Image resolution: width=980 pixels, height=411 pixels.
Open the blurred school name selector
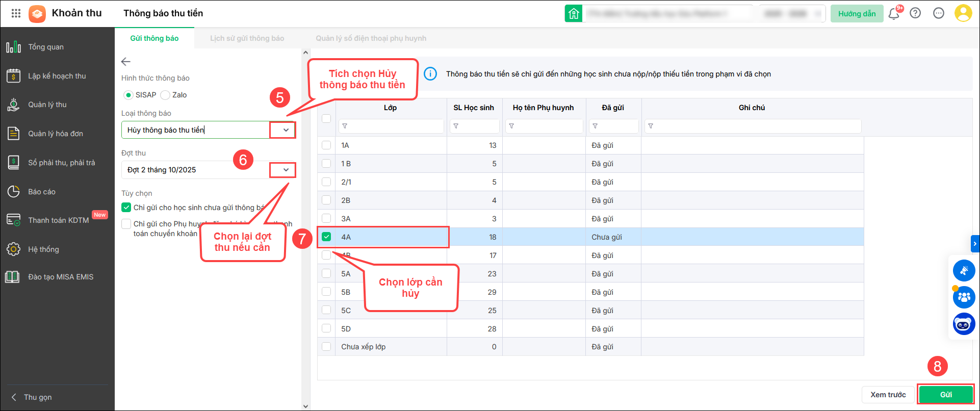pos(668,14)
